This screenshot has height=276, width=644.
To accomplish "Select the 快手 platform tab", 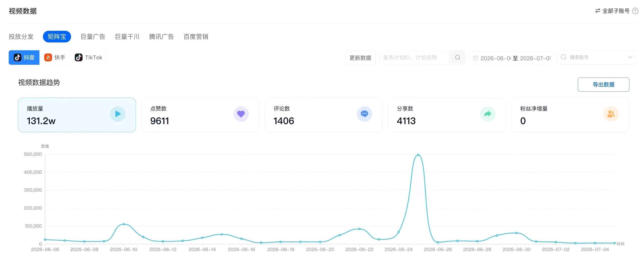I will [55, 57].
